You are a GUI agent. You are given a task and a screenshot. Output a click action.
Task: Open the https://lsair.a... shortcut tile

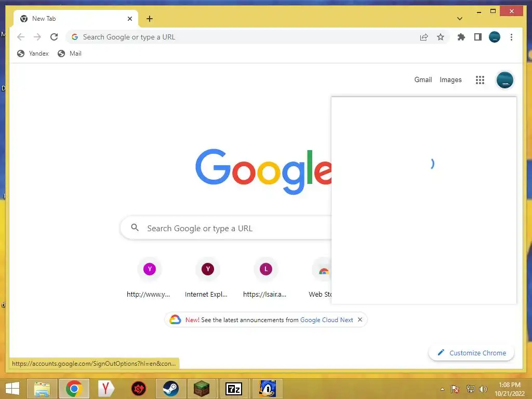pos(265,278)
